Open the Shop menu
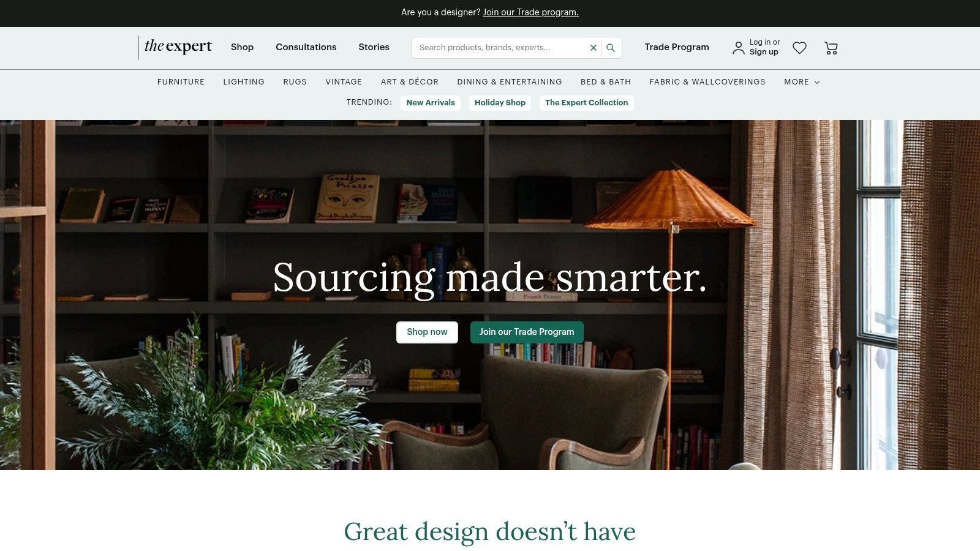 tap(242, 47)
